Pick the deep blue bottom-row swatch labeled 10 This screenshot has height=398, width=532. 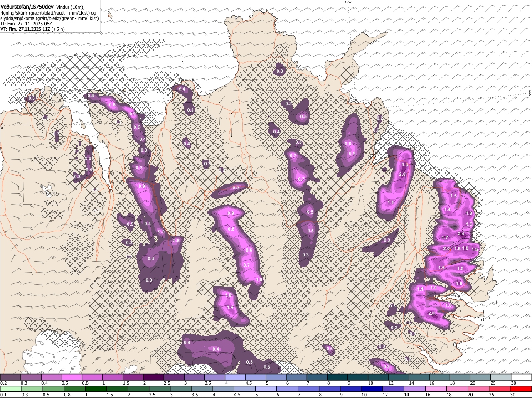(372, 389)
